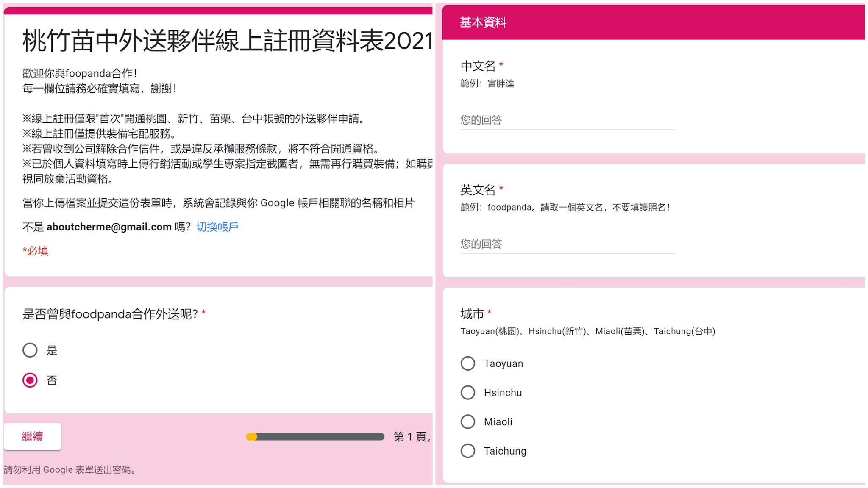Click the 是否曾與foodpanda合作外送呢 question label

[x=110, y=314]
